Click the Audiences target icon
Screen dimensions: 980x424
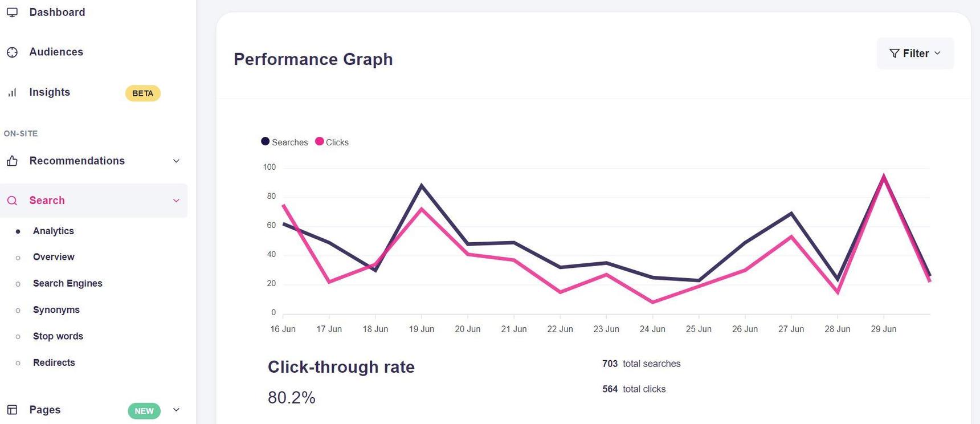pyautogui.click(x=12, y=52)
